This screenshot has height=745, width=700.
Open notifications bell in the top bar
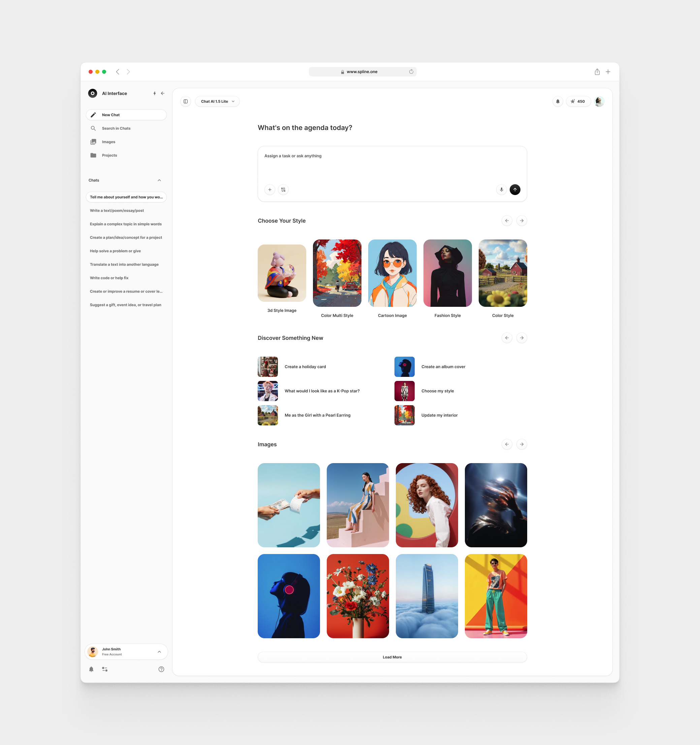click(x=558, y=102)
